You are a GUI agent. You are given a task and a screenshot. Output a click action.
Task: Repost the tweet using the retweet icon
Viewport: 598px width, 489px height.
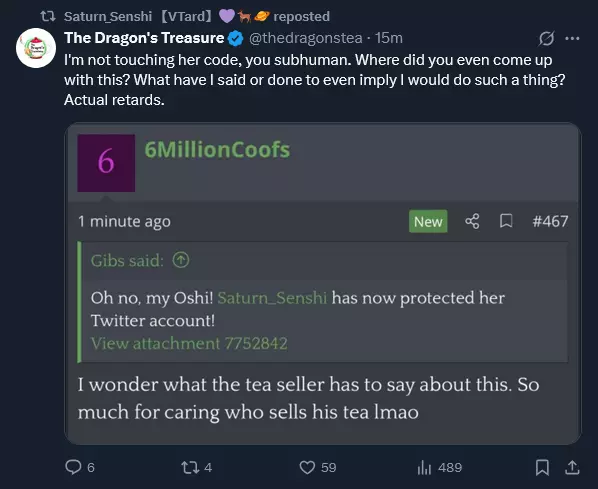pyautogui.click(x=190, y=467)
